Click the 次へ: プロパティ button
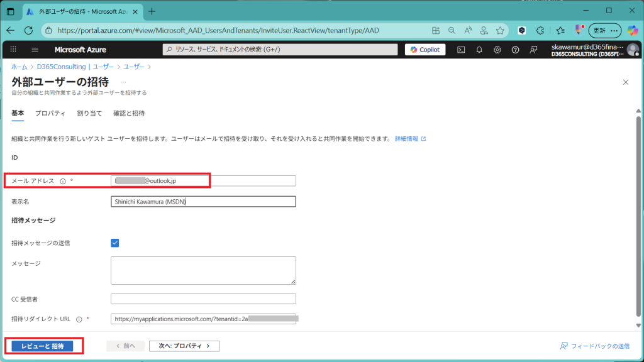The width and height of the screenshot is (644, 362). 184,346
